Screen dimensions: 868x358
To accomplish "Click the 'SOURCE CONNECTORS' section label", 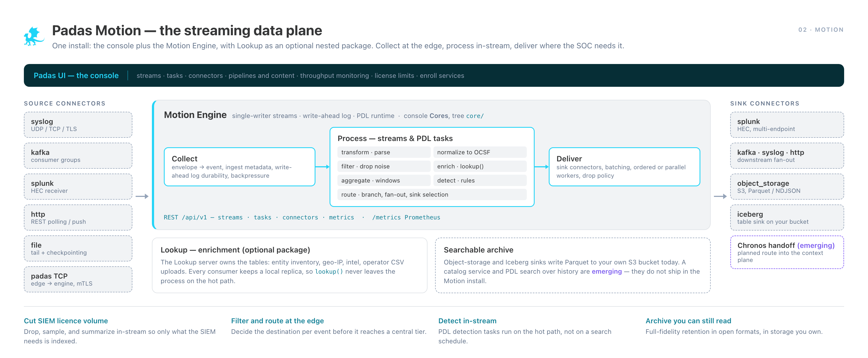I will [x=65, y=103].
